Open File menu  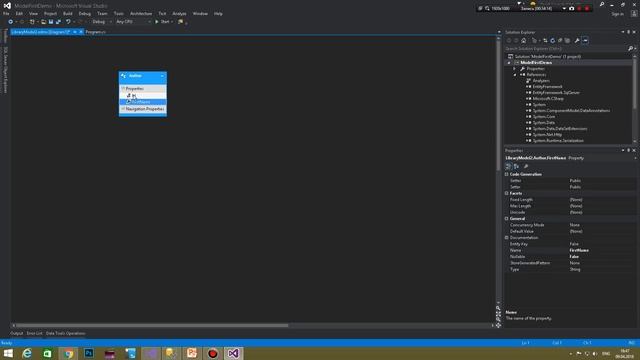tap(6, 13)
